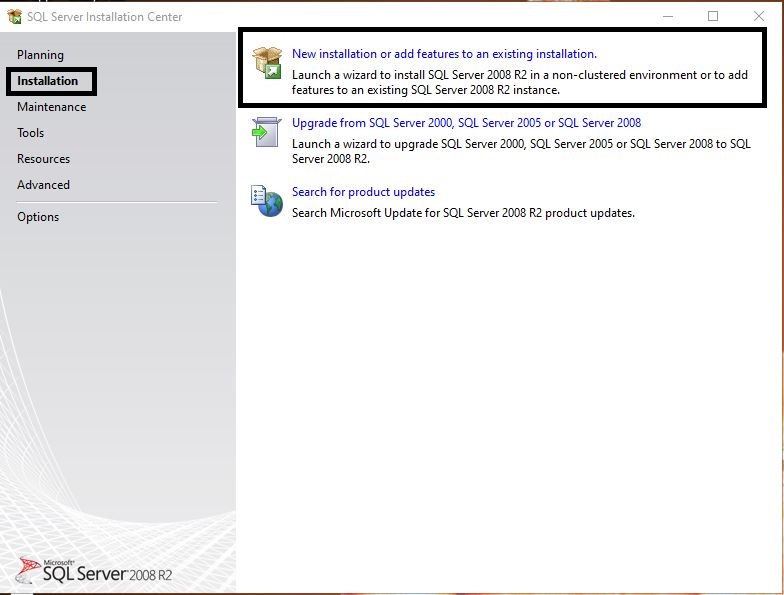Minimize the Installation Center window
Screen dimensions: 784x595
668,16
